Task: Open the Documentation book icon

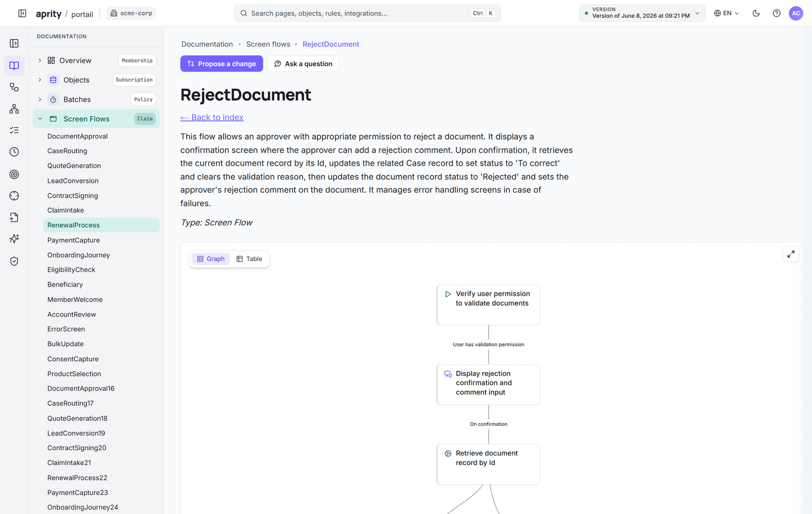Action: tap(14, 65)
